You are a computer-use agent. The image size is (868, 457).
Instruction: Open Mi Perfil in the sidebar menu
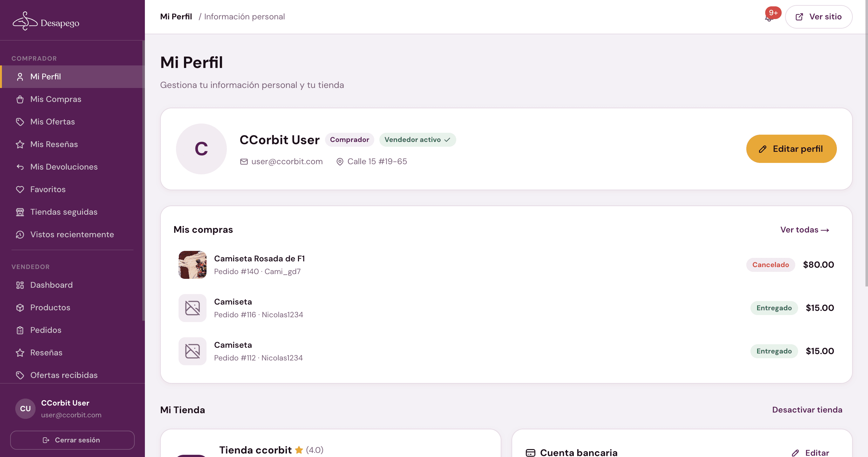(72, 77)
